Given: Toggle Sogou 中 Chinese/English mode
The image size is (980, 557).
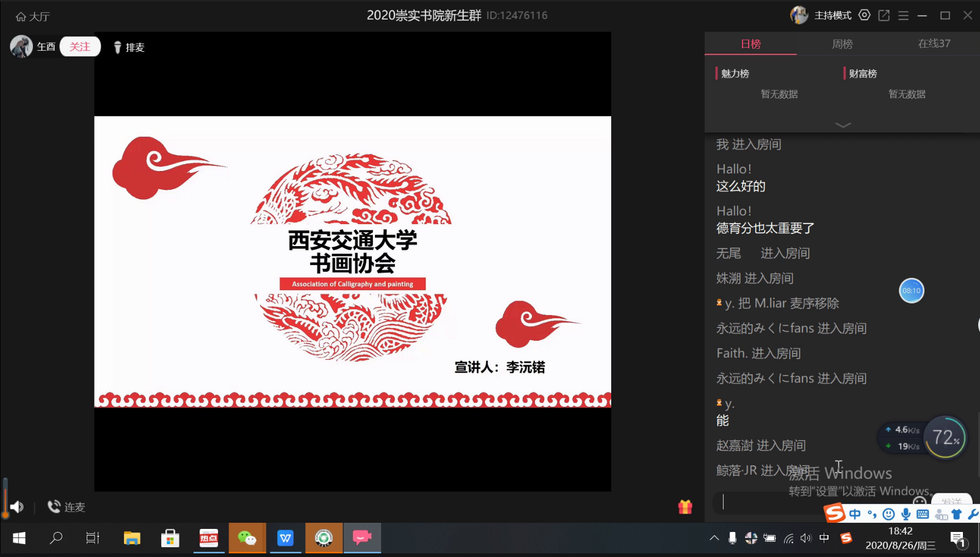Looking at the screenshot, I should [x=855, y=514].
